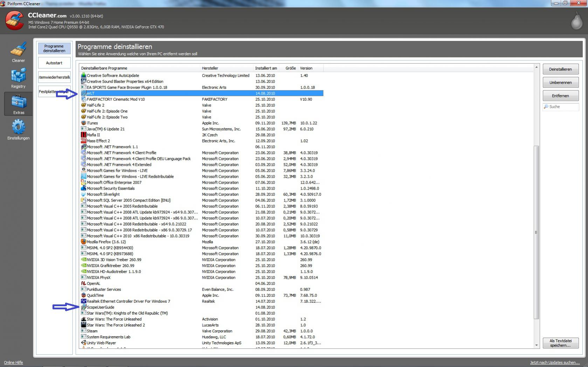Select the Half-Life 2: Episode Two row
This screenshot has width=588, height=367.
pyautogui.click(x=202, y=117)
